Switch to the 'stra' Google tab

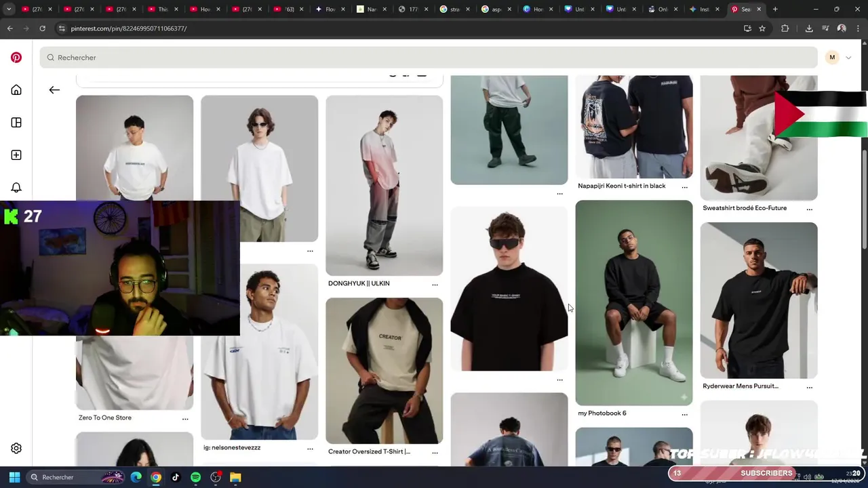456,9
